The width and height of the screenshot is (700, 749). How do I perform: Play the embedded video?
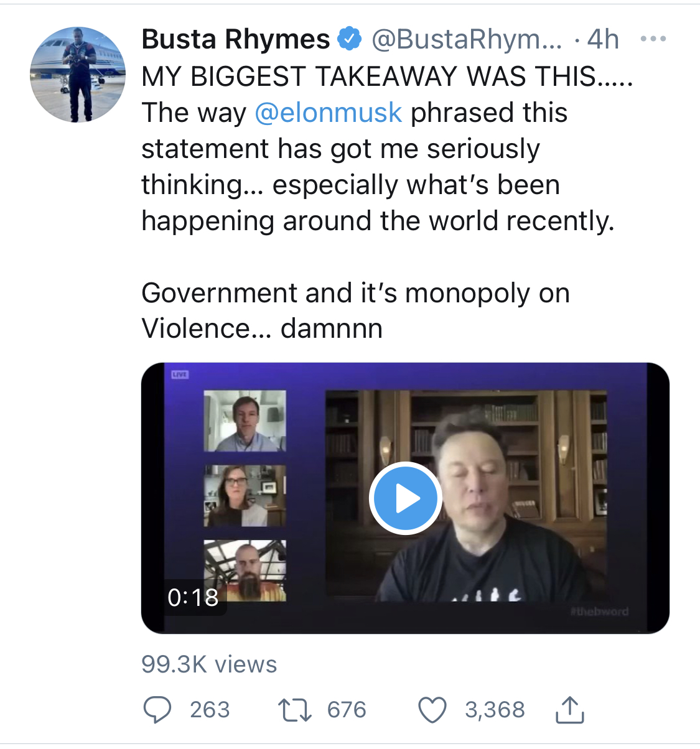405,498
